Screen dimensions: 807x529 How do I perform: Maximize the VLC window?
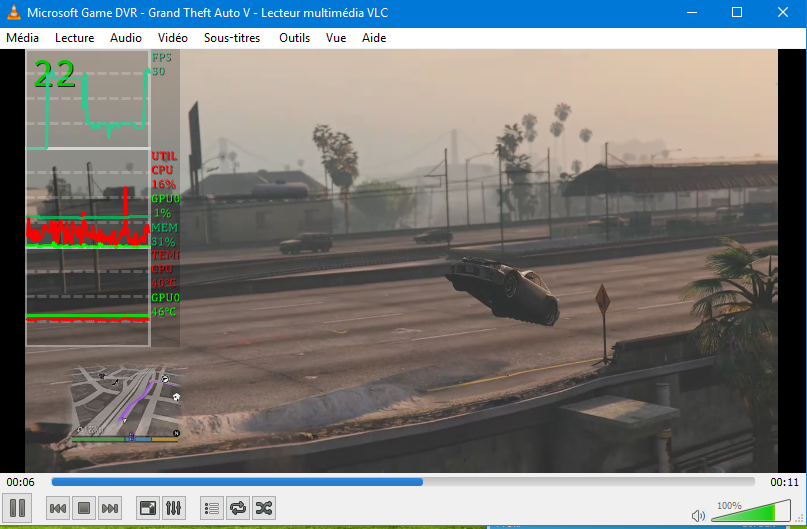(737, 12)
